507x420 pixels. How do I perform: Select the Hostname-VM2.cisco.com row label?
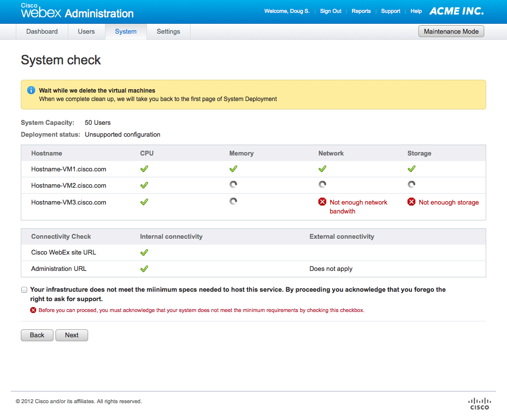pos(69,186)
